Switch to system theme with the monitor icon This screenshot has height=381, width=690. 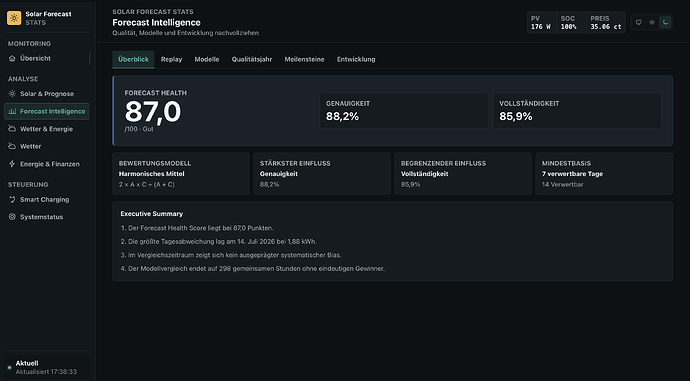(639, 22)
